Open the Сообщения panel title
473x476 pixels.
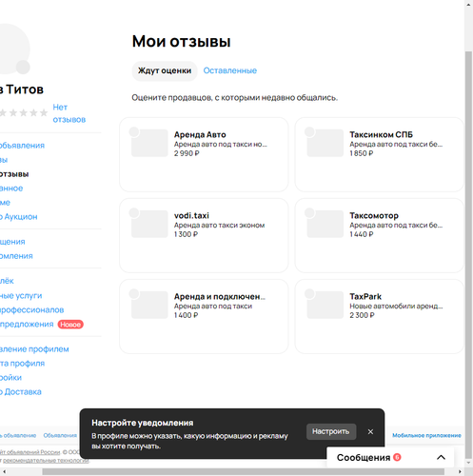coord(364,457)
